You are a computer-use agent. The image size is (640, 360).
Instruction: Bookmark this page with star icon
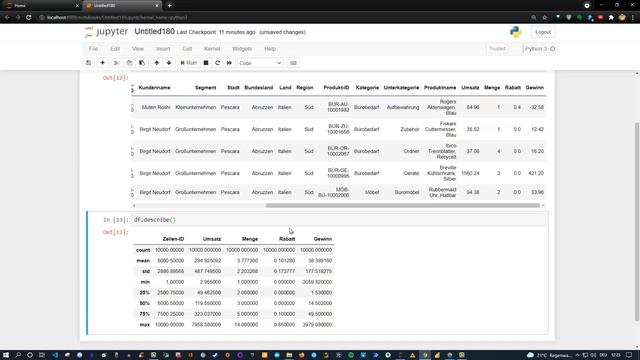(x=544, y=18)
